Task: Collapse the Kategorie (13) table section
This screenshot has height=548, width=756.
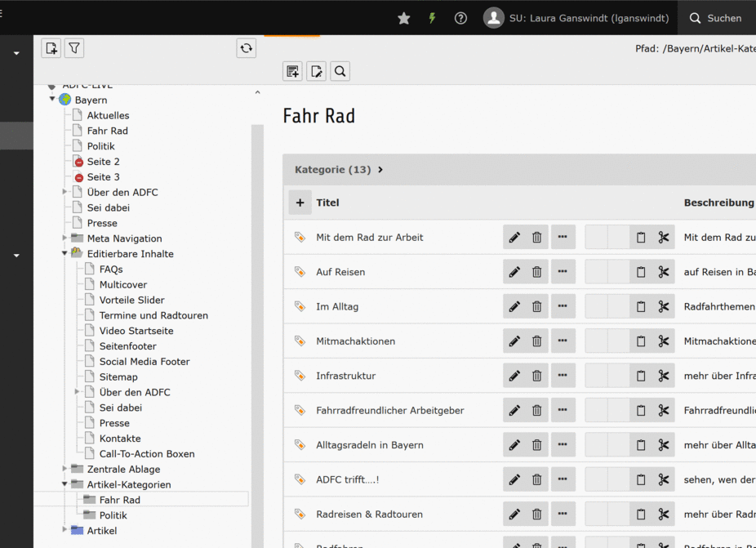Action: (380, 170)
